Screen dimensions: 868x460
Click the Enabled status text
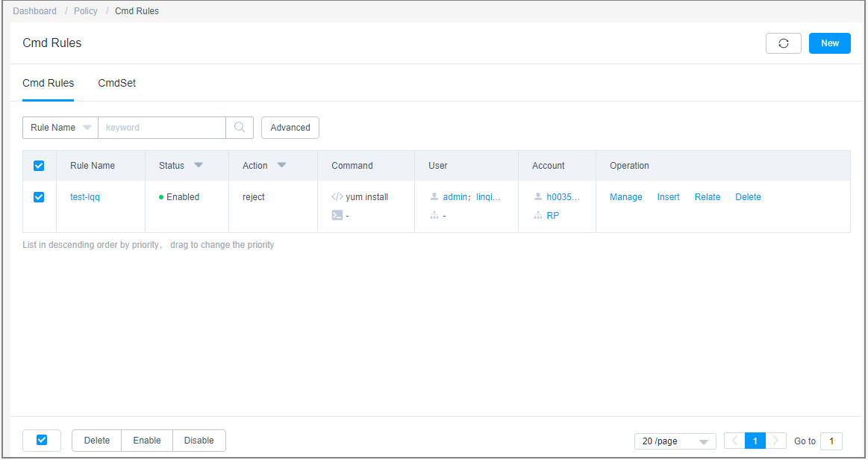click(183, 197)
